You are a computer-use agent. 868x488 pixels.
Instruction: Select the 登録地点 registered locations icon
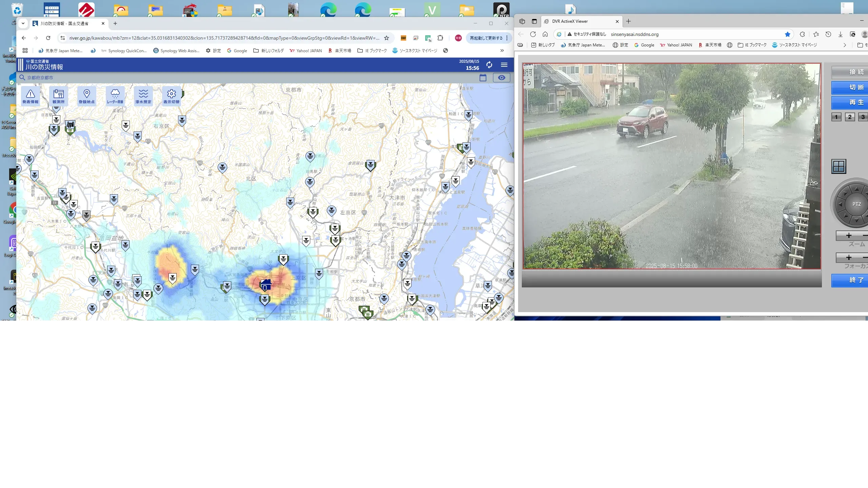pos(86,96)
